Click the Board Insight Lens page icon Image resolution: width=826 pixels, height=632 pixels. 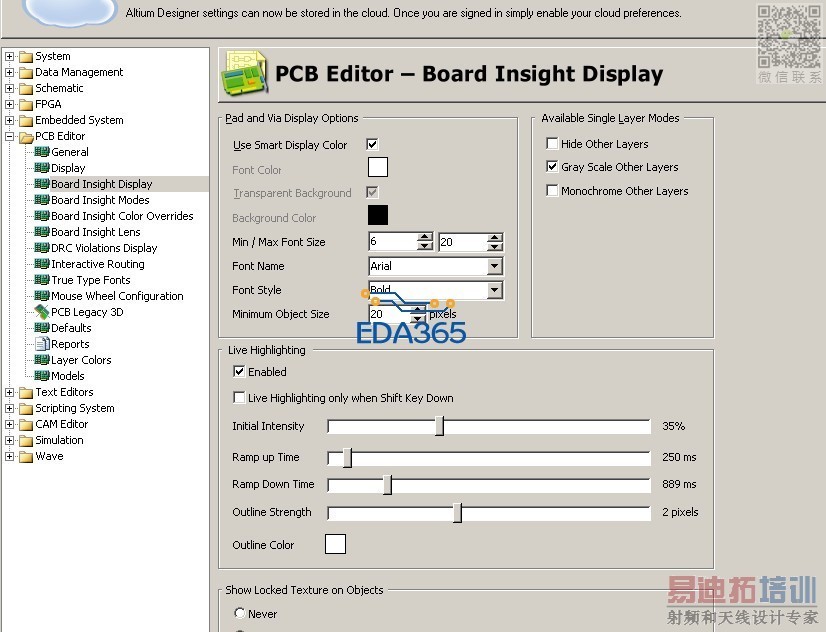(42, 232)
